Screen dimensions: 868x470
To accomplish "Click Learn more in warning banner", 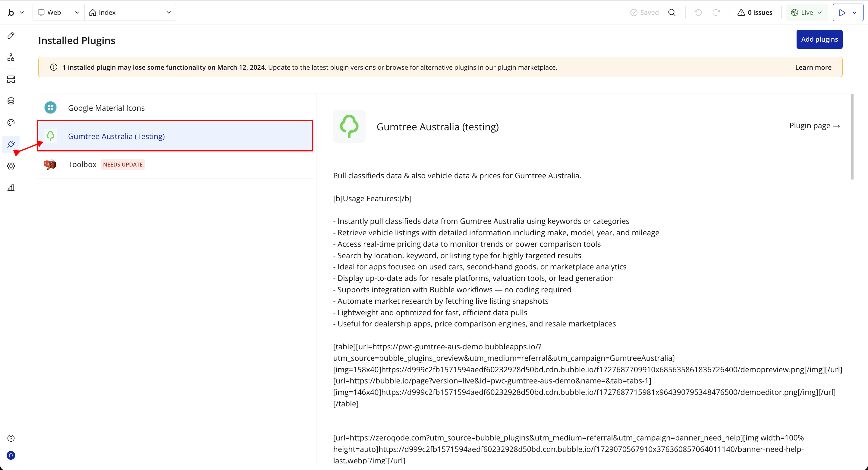I will pyautogui.click(x=813, y=68).
